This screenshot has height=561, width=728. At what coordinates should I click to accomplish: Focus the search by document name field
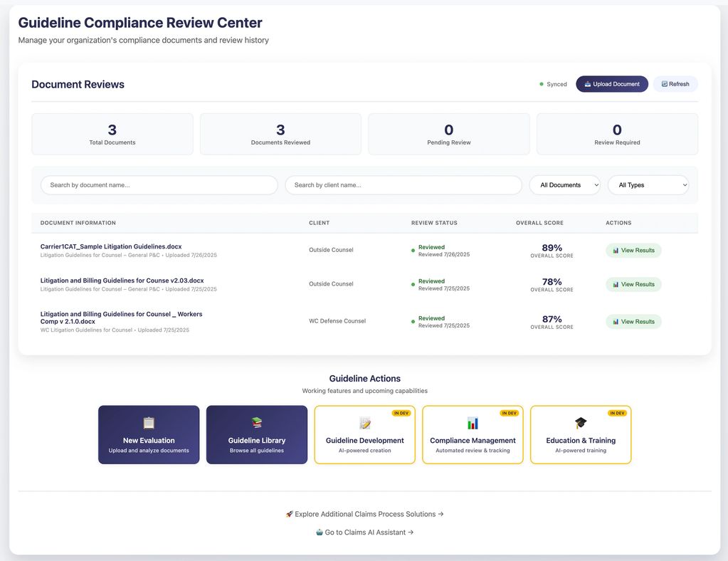click(x=159, y=185)
